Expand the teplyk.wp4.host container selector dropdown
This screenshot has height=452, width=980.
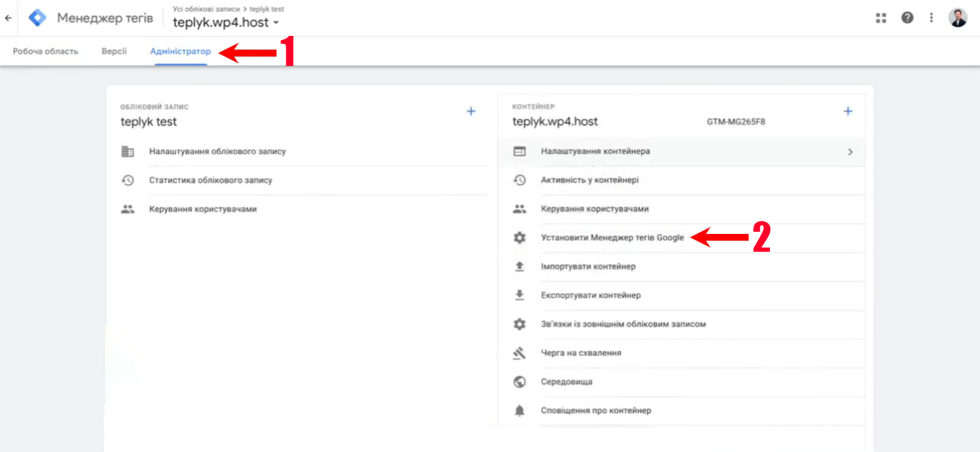click(x=276, y=23)
